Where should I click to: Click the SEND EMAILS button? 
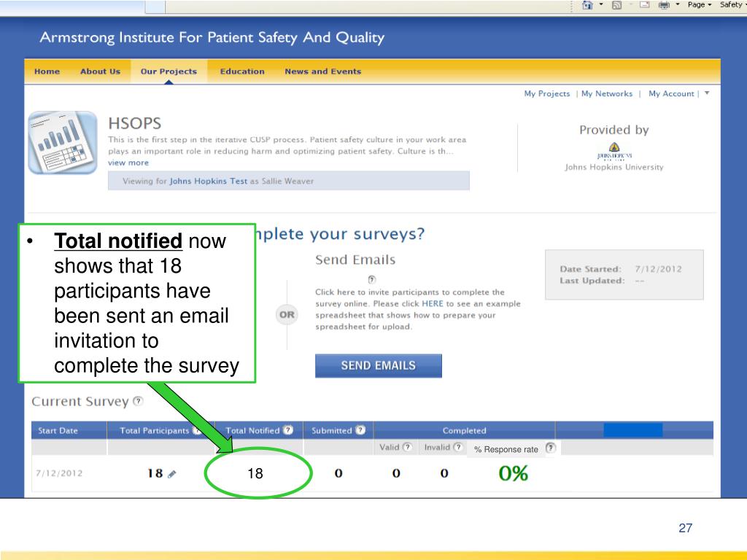point(379,366)
